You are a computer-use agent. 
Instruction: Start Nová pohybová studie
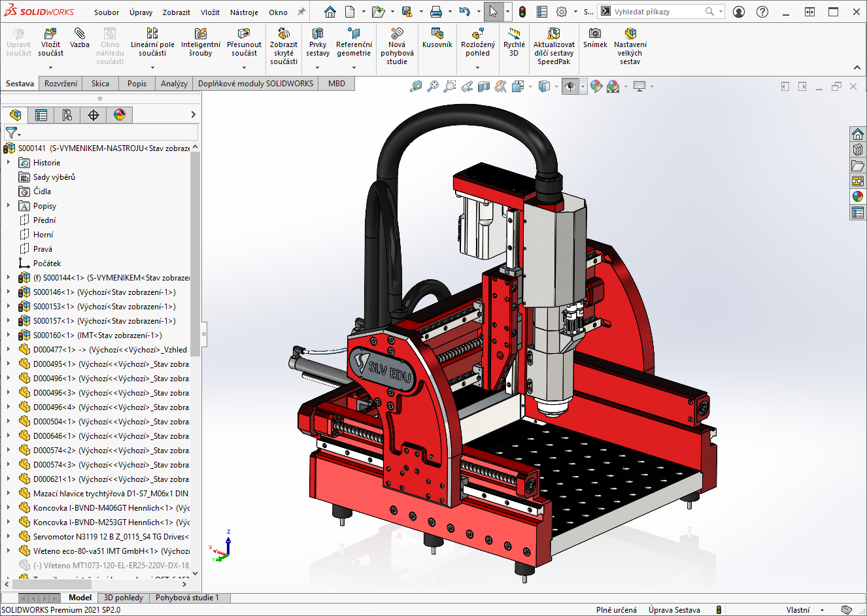tap(397, 46)
